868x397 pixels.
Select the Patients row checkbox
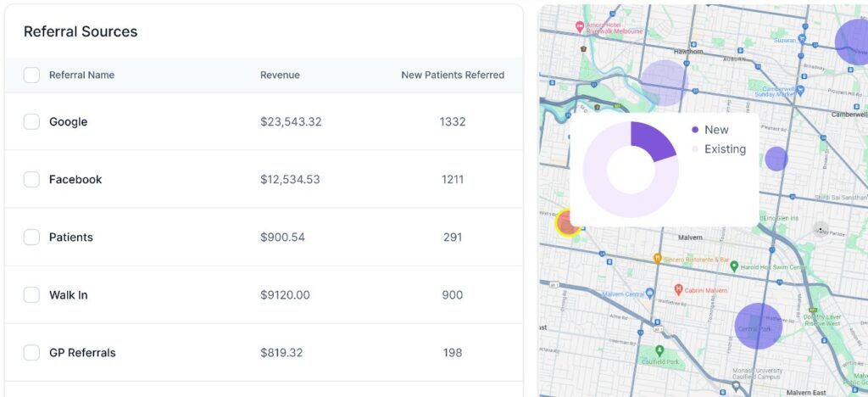pyautogui.click(x=31, y=237)
